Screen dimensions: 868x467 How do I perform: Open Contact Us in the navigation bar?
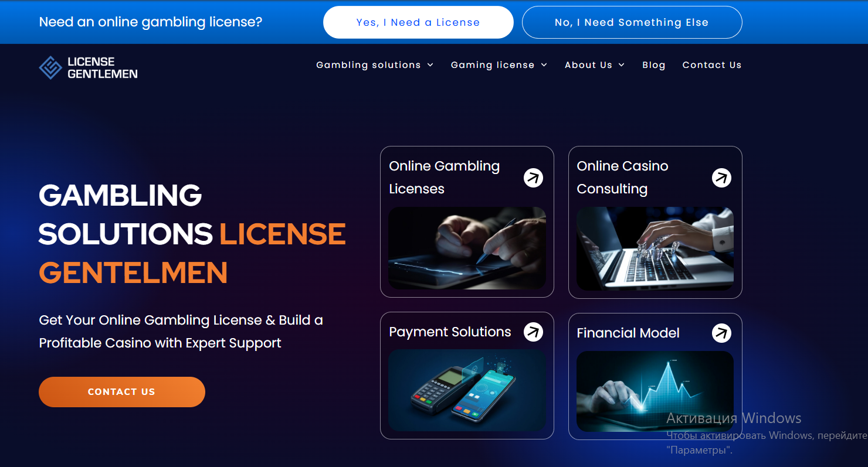tap(711, 65)
